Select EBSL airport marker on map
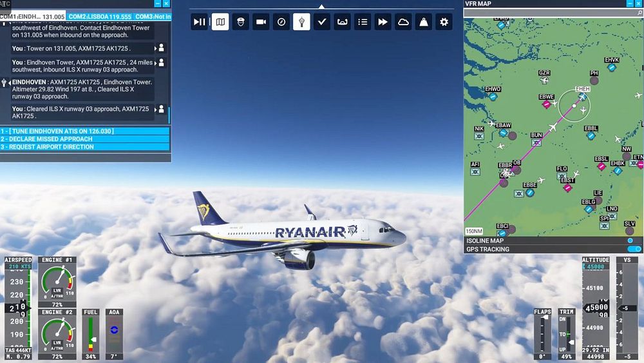 tap(601, 166)
